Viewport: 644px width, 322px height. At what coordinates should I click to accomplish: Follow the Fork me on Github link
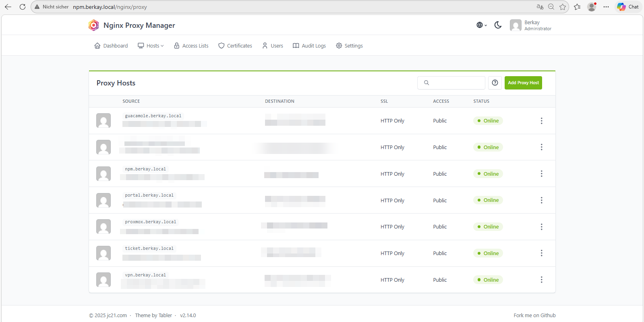pyautogui.click(x=534, y=316)
